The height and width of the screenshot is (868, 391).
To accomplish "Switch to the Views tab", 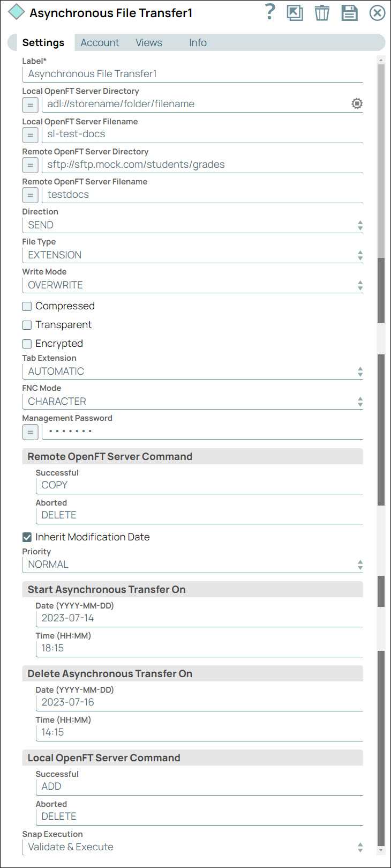I will click(x=148, y=42).
